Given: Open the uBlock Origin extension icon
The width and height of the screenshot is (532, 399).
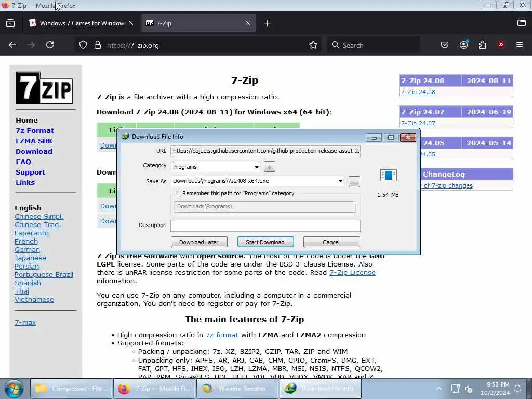Looking at the screenshot, I should [501, 45].
